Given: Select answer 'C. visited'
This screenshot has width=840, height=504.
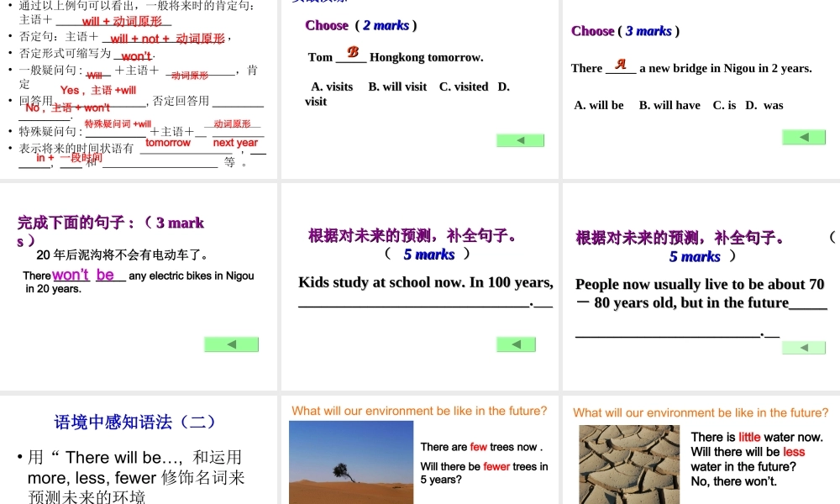Looking at the screenshot, I should [x=464, y=87].
